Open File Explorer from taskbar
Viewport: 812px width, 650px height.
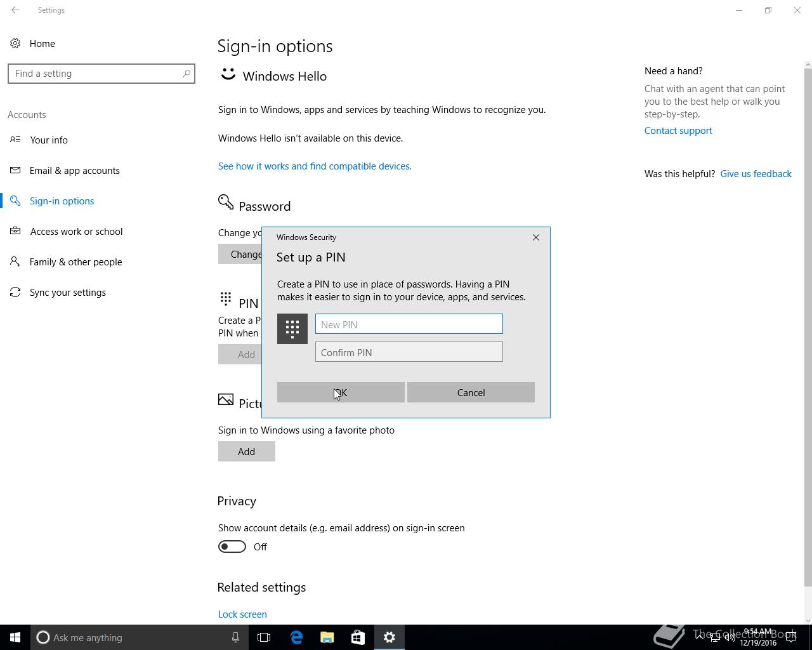[327, 637]
